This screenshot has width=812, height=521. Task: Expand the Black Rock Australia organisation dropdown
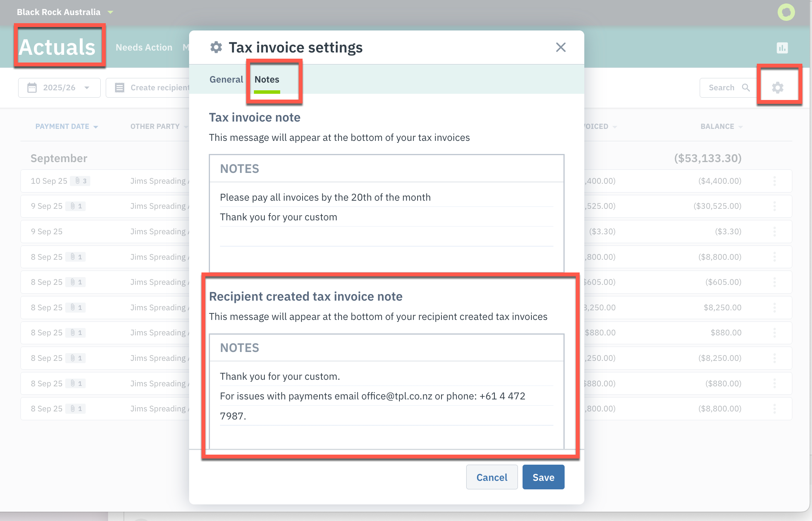(110, 12)
